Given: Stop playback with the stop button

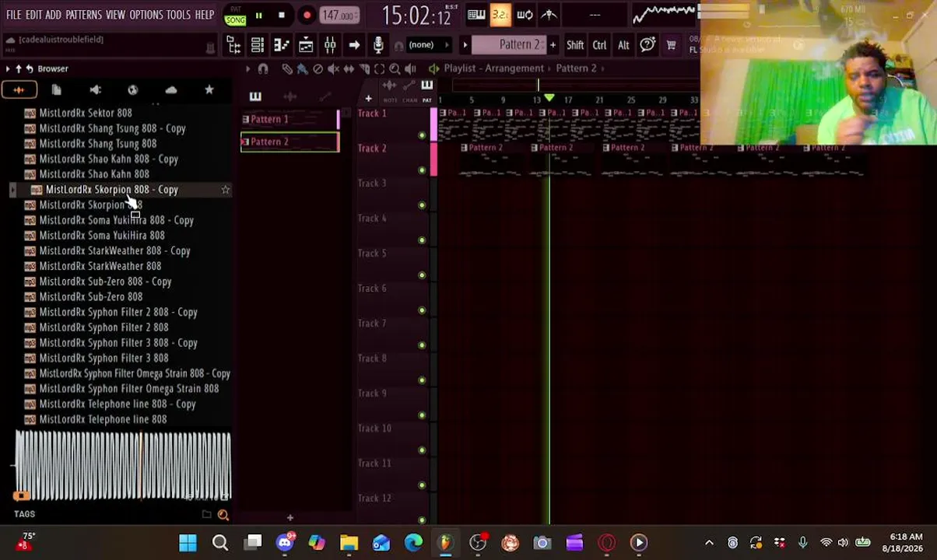Looking at the screenshot, I should pyautogui.click(x=282, y=15).
